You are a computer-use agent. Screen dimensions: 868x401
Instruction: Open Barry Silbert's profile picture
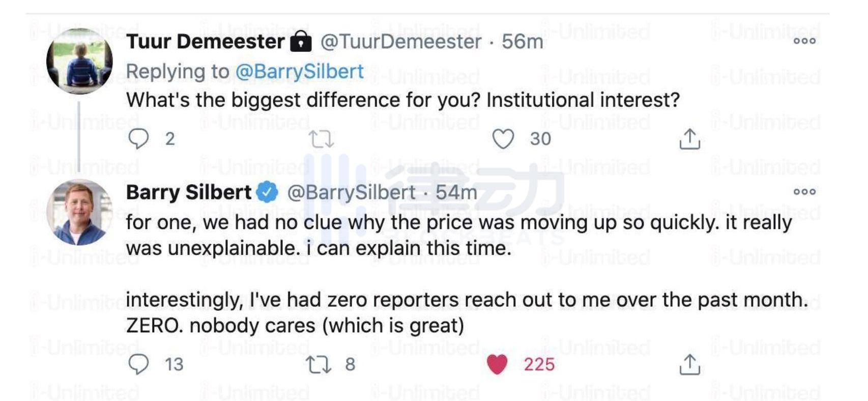[x=79, y=212]
